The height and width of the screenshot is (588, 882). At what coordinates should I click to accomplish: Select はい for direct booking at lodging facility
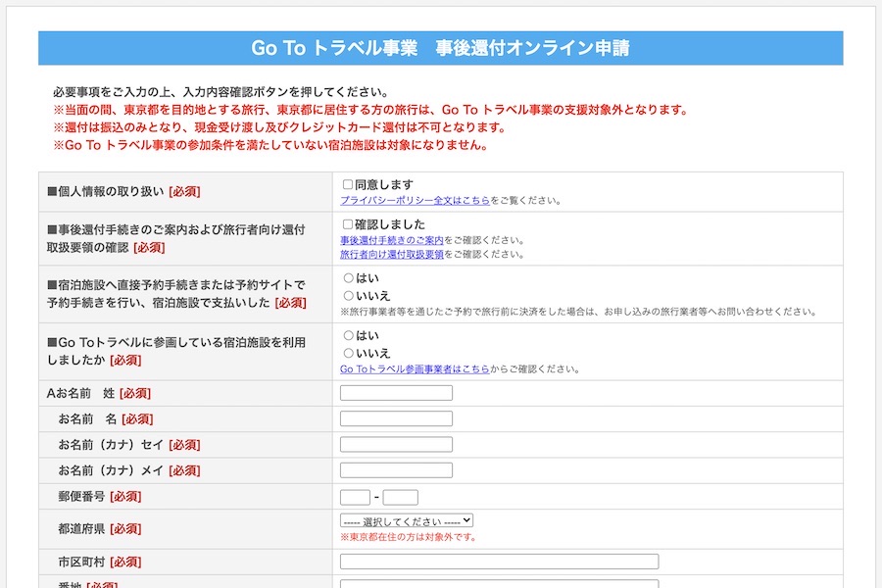[348, 278]
